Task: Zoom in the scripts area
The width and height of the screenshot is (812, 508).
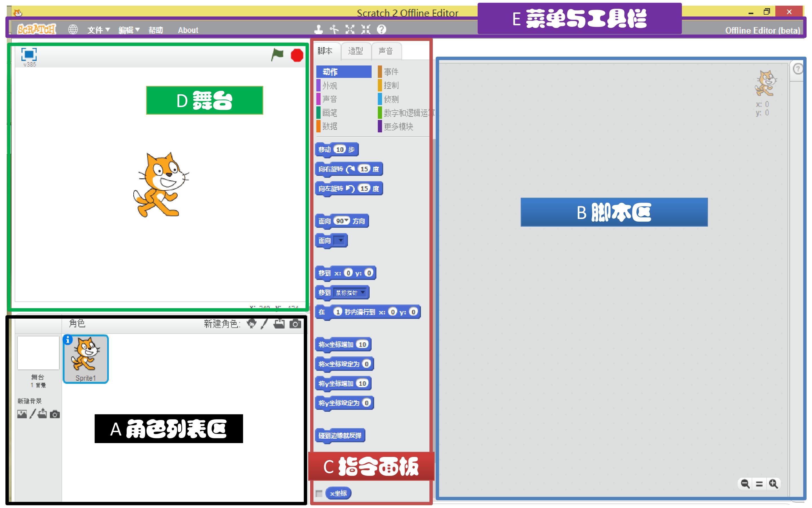Action: [773, 484]
